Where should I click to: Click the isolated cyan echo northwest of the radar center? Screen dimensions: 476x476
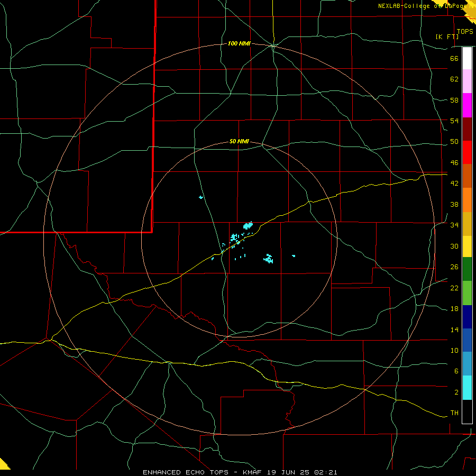tap(200, 198)
